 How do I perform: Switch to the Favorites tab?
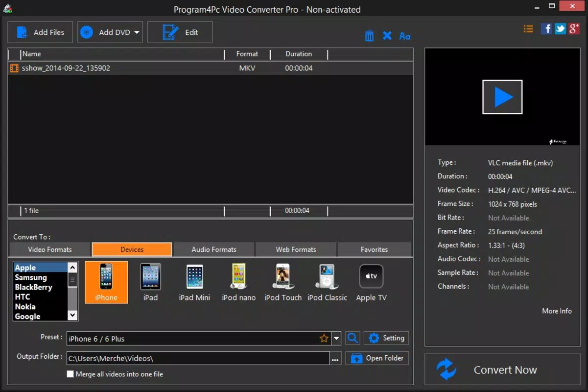pos(374,249)
